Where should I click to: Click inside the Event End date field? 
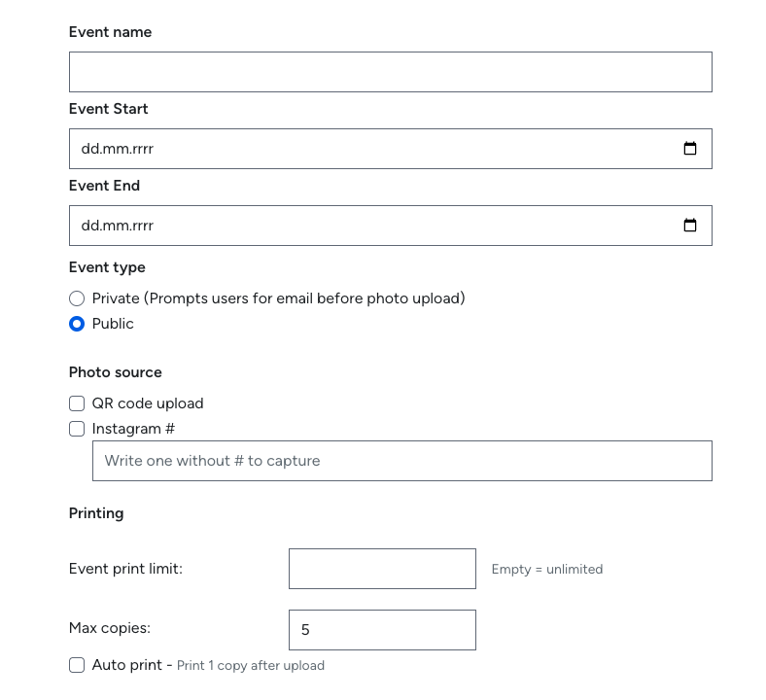pos(391,226)
